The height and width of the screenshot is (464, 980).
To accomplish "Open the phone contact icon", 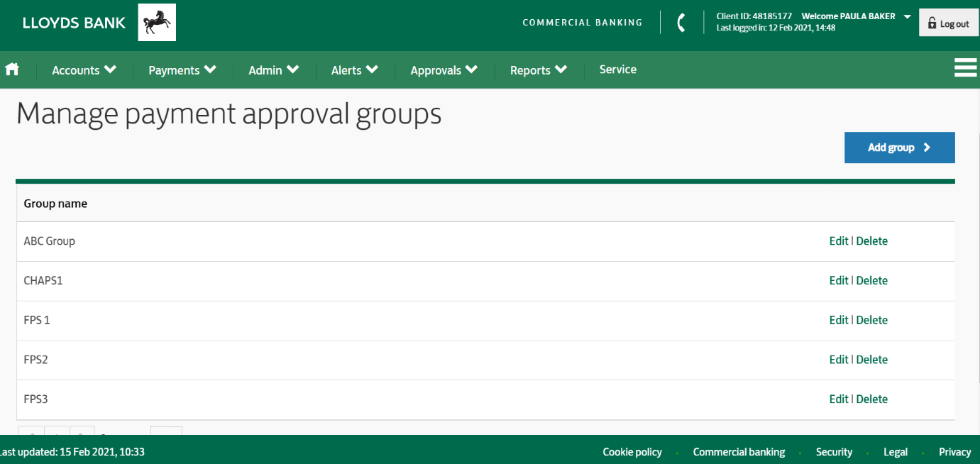I will (681, 23).
